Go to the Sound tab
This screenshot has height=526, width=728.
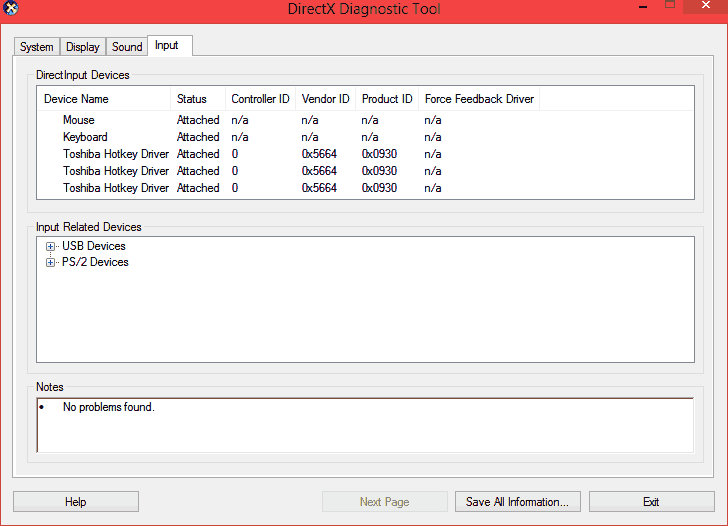(127, 47)
